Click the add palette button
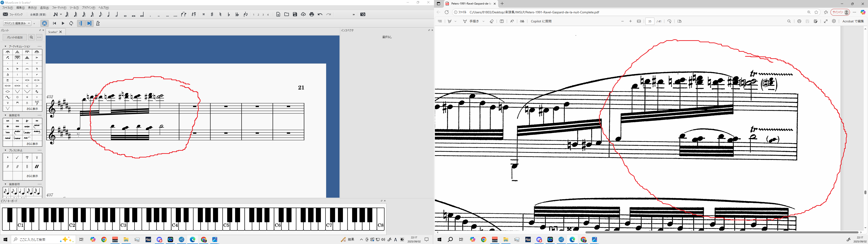Viewport: 868px width, 244px height. point(15,38)
